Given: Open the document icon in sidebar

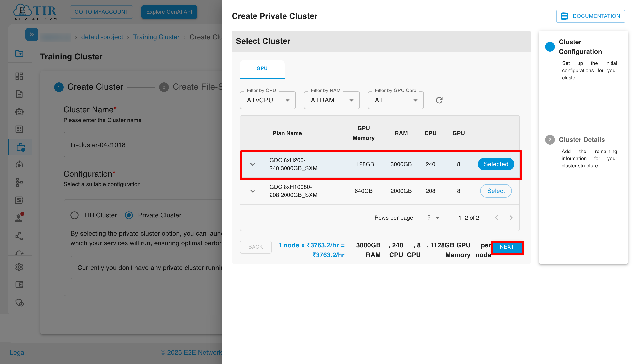Looking at the screenshot, I should click(19, 94).
